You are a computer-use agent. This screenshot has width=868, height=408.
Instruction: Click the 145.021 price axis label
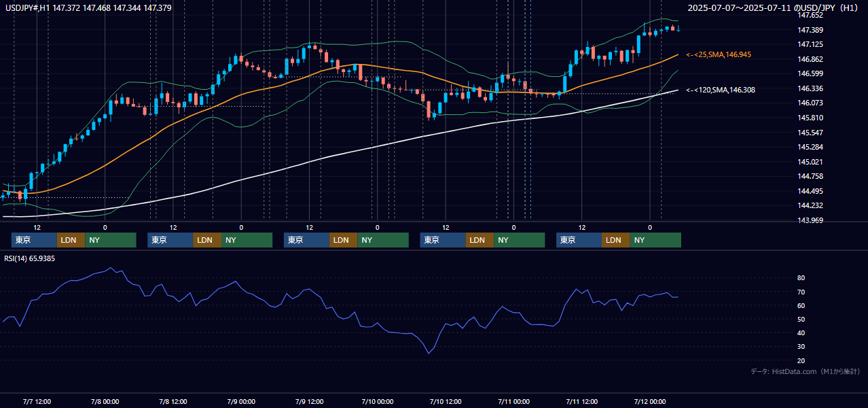click(811, 162)
